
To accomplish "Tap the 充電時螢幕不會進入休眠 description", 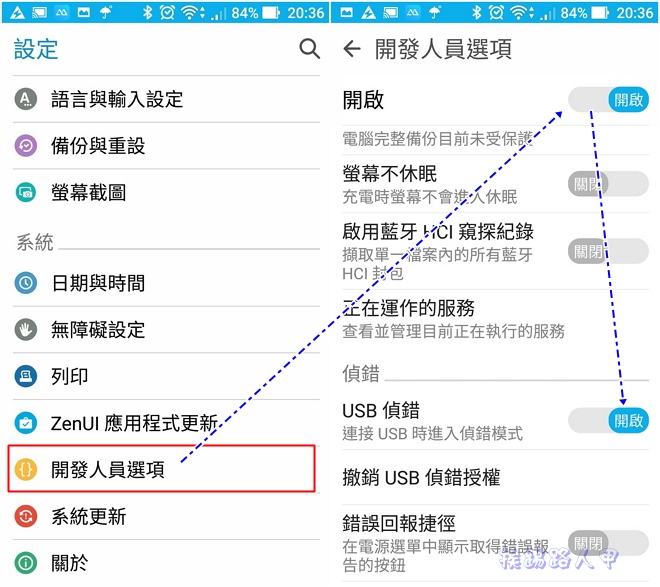I will click(430, 197).
